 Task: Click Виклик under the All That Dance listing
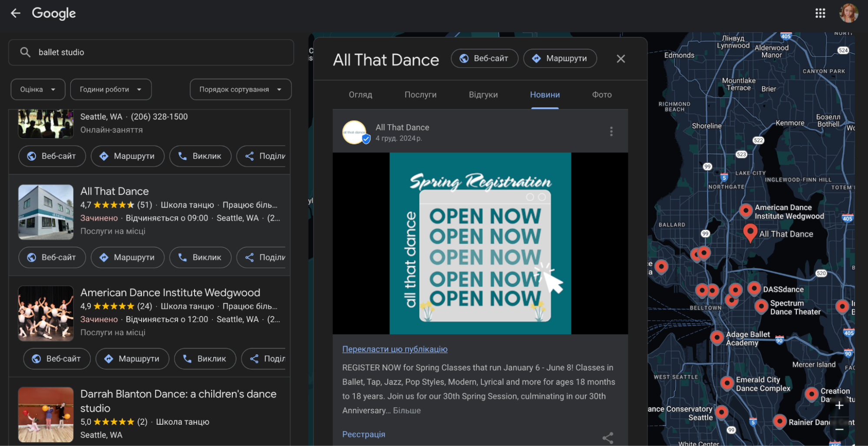200,257
